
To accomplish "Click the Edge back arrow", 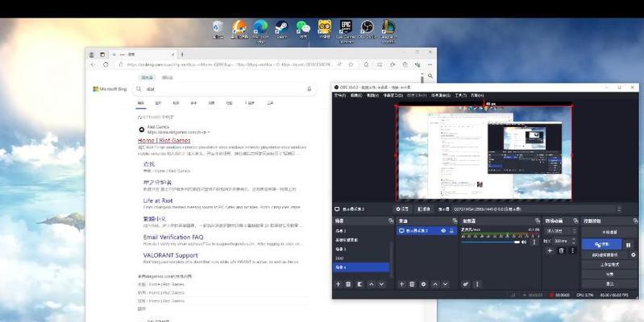I will click(x=93, y=65).
